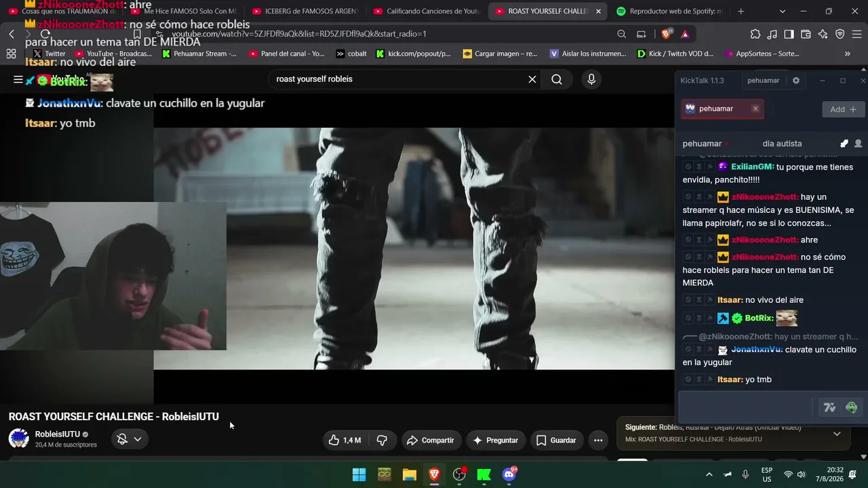Click the browser address bar URL

[x=299, y=34]
